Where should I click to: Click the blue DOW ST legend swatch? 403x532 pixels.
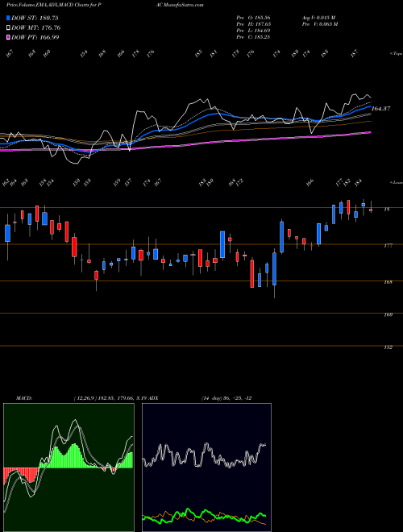coord(8,18)
